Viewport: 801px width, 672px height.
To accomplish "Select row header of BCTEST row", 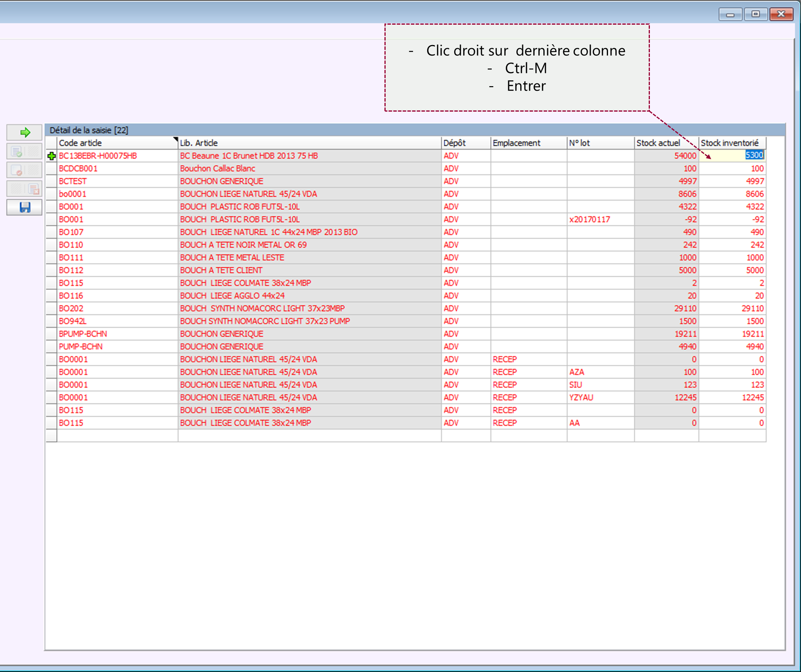I will coord(51,181).
